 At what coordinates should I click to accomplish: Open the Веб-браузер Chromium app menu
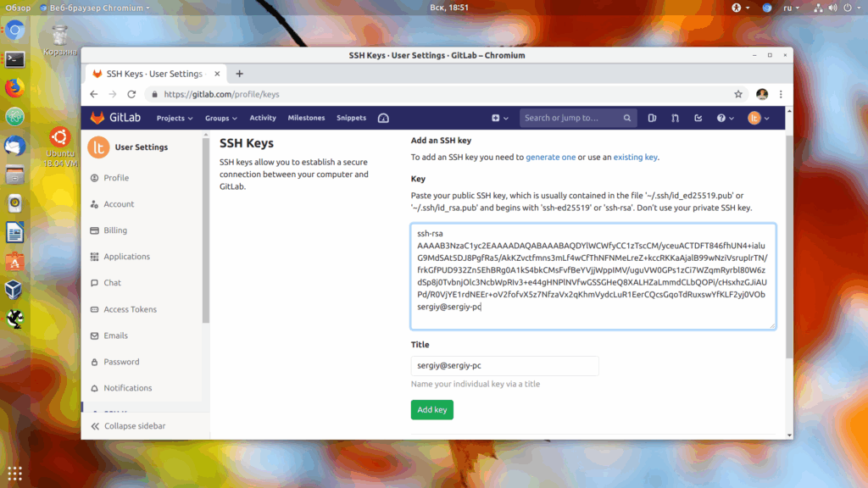click(95, 8)
